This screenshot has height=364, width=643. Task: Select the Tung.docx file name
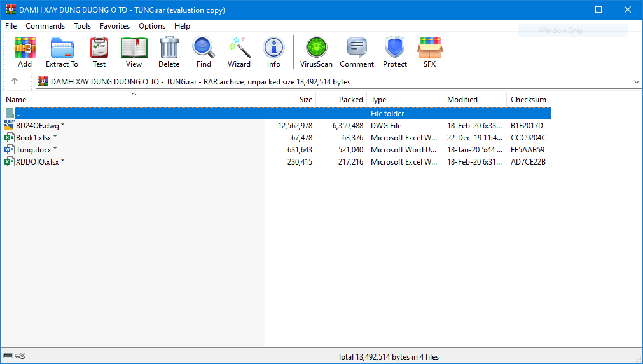pyautogui.click(x=36, y=150)
